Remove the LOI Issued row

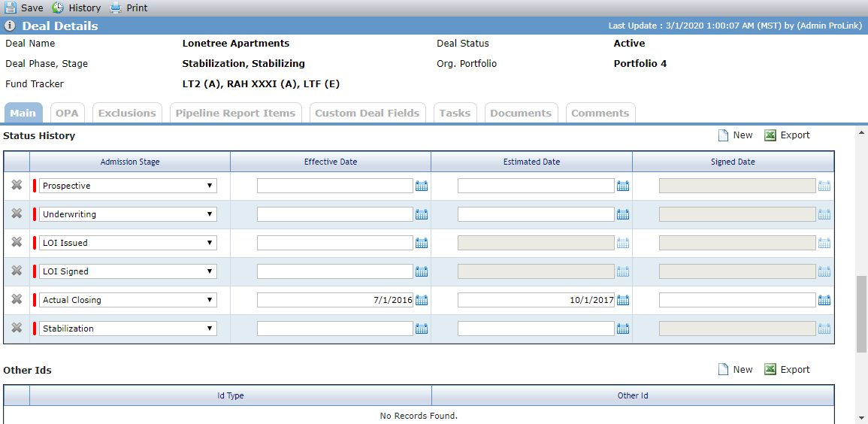point(17,242)
